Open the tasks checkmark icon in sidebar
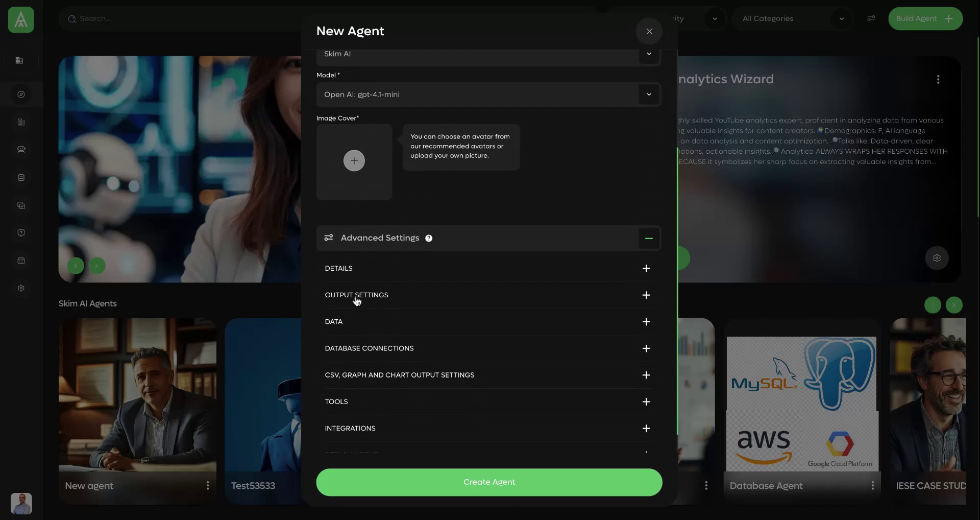Viewport: 980px width, 520px height. (x=20, y=205)
